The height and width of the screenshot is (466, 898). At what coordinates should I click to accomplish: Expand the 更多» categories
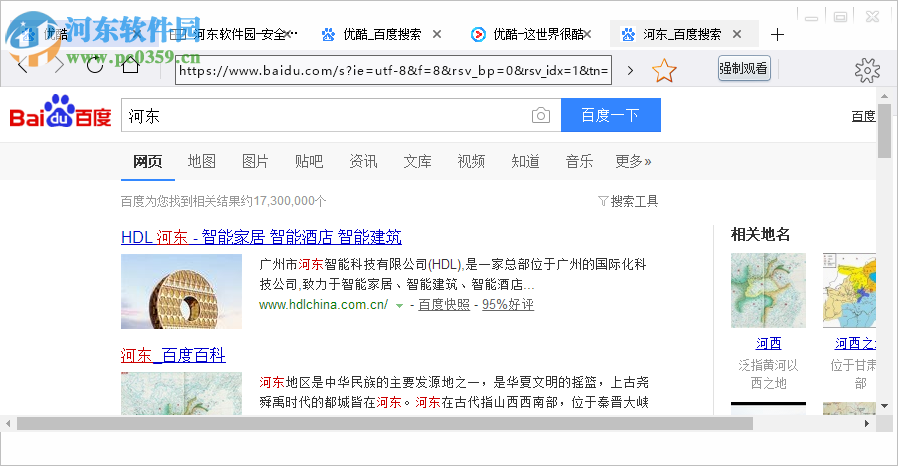click(633, 161)
